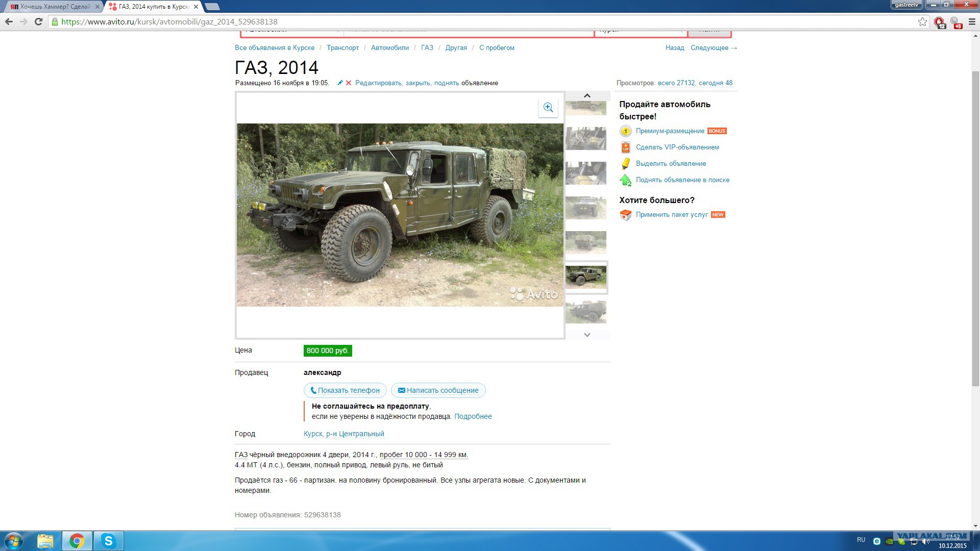The width and height of the screenshot is (980, 551).
Task: Click the main green jeep photo
Action: [400, 215]
